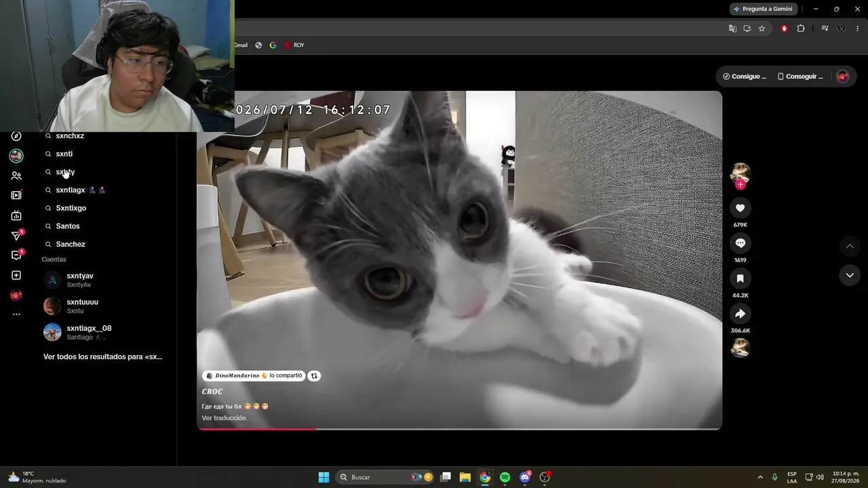The height and width of the screenshot is (488, 868).
Task: Save the video with the bookmark icon
Action: 740,279
